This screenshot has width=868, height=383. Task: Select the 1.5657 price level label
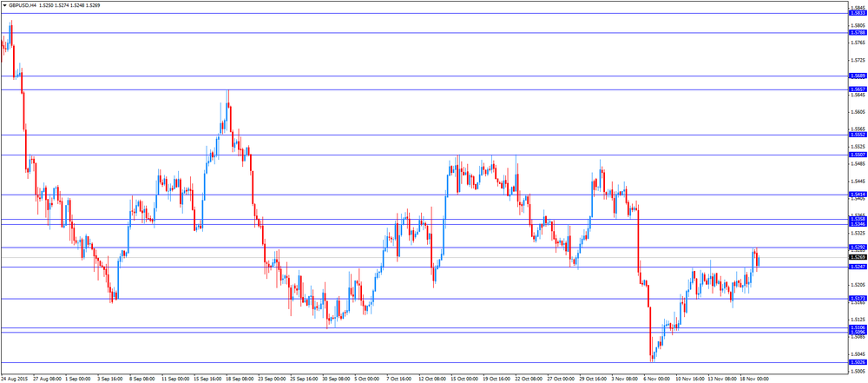[x=857, y=89]
